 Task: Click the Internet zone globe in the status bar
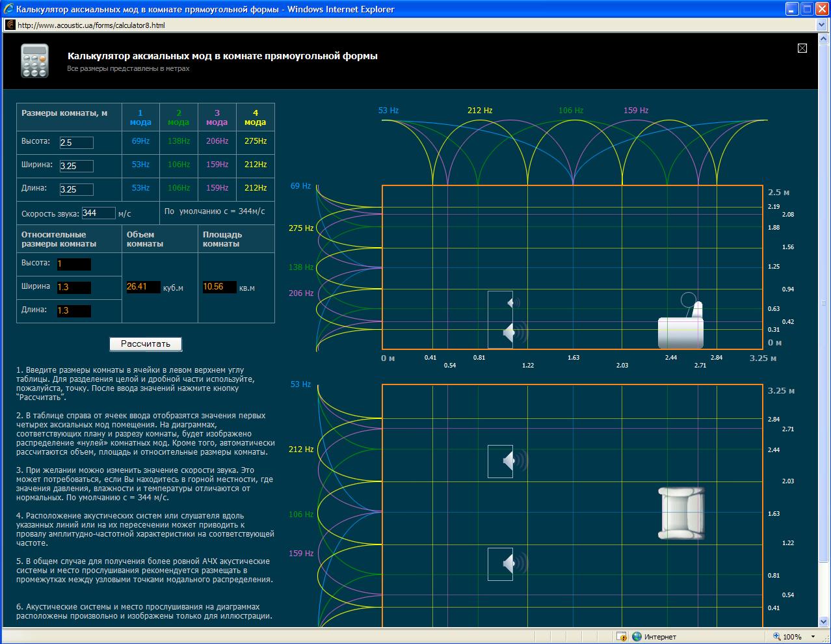coord(637,637)
